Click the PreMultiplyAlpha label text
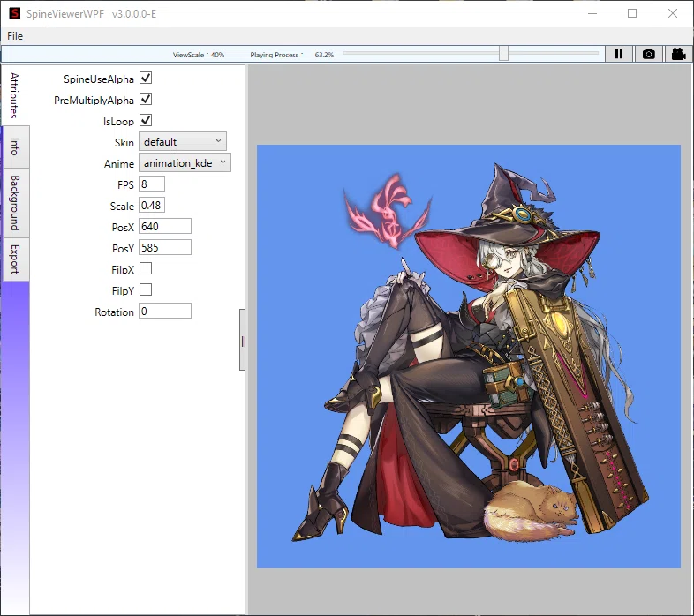The image size is (694, 616). (94, 101)
